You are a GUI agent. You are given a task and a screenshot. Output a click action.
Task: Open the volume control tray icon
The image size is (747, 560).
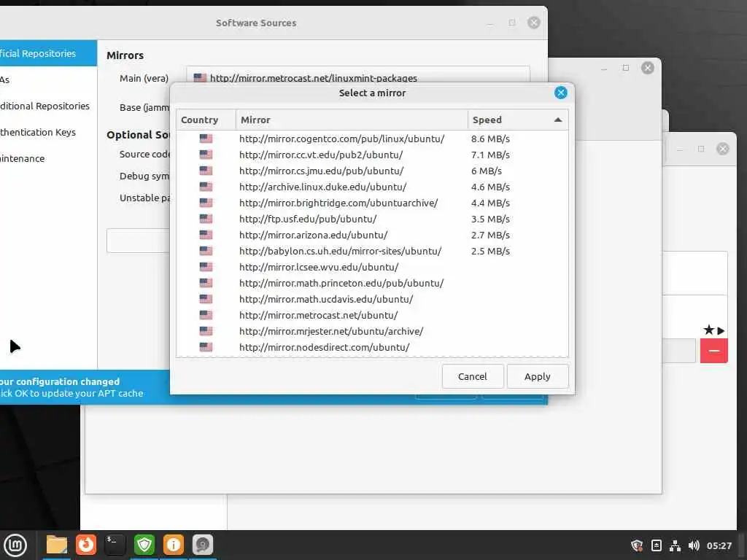point(694,545)
